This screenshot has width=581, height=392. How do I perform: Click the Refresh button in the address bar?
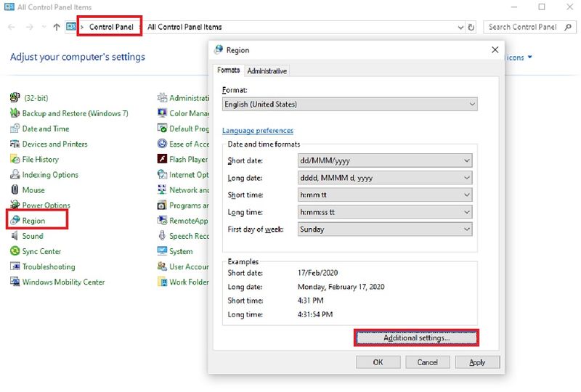pos(471,27)
